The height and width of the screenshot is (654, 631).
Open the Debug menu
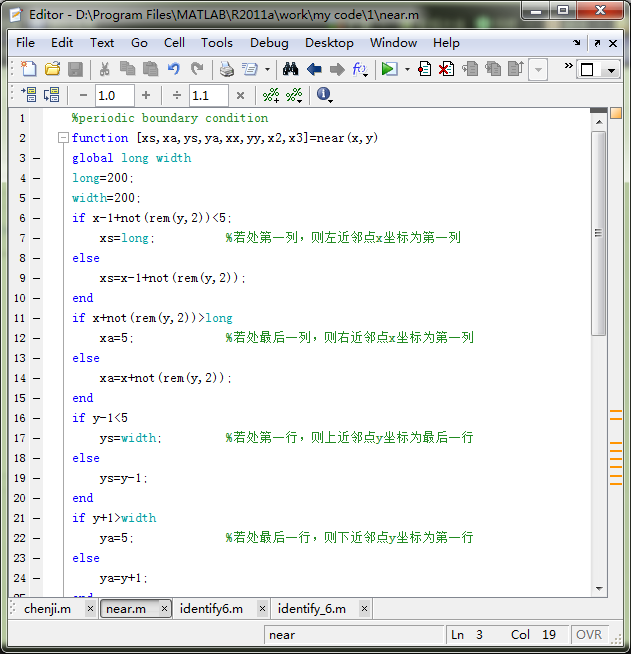[x=269, y=43]
